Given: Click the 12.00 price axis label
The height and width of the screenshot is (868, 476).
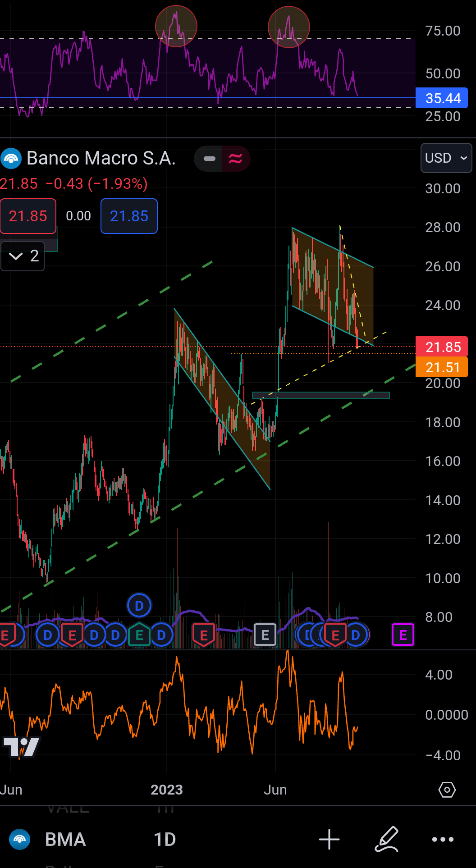Looking at the screenshot, I should pyautogui.click(x=443, y=539).
